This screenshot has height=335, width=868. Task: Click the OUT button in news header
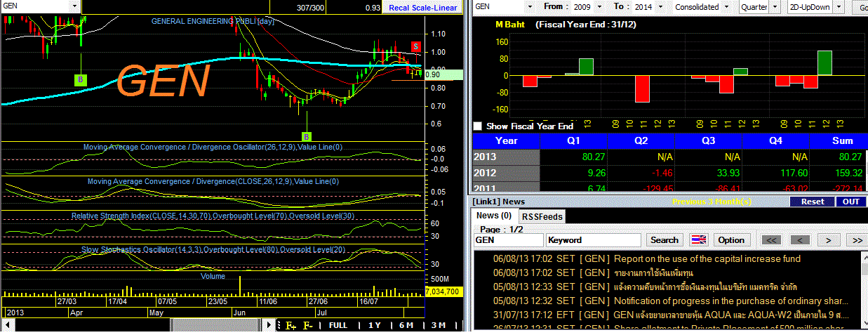coord(850,202)
